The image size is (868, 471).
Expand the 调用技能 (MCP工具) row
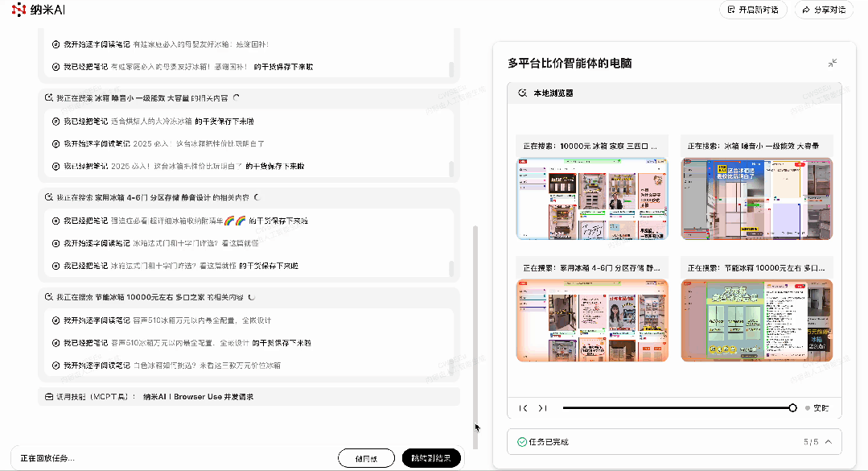tap(249, 397)
